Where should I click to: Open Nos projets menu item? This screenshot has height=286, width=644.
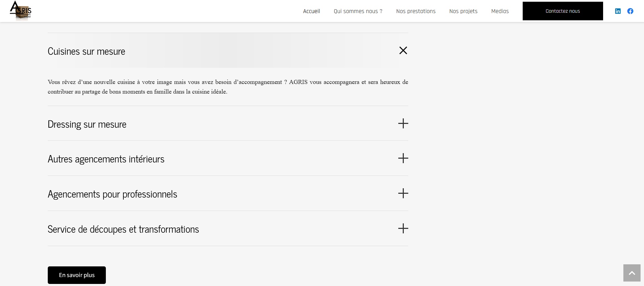tap(463, 11)
